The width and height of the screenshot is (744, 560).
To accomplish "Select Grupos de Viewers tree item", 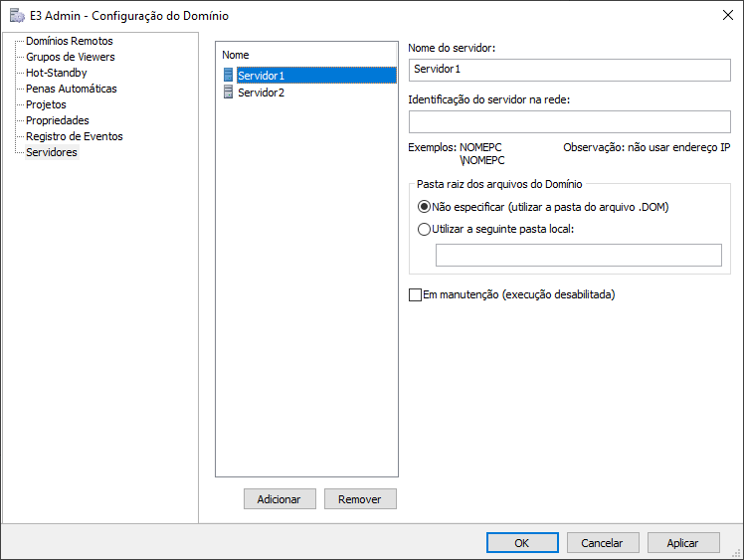I will coord(70,57).
